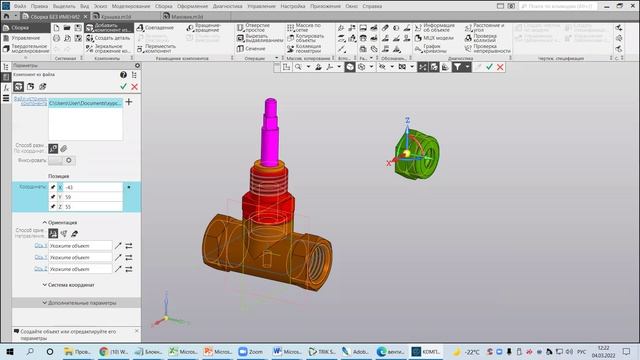The height and width of the screenshot is (360, 640).
Task: Open the hide-objects dropdown arrow on view toolbar
Action: 392,67
